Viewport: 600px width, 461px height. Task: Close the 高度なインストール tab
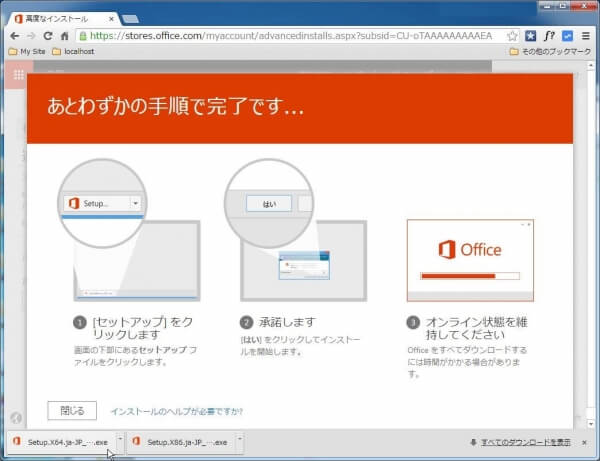pyautogui.click(x=111, y=19)
